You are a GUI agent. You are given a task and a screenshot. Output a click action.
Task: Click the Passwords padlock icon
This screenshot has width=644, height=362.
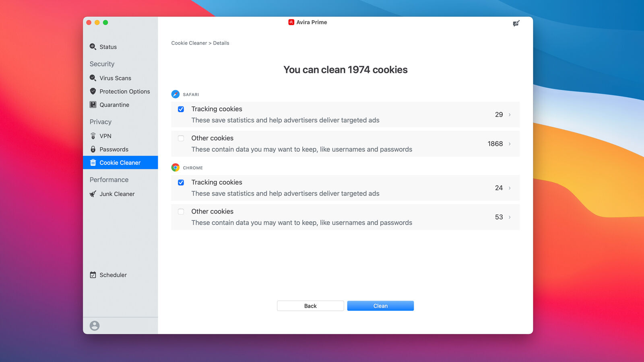(x=93, y=149)
